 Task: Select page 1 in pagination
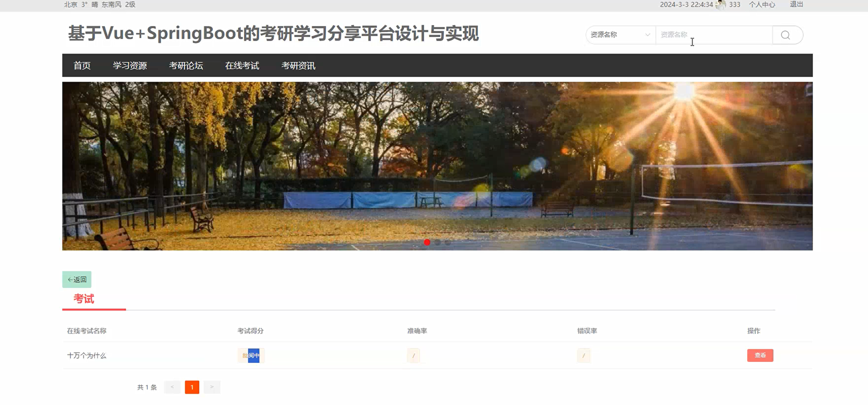(x=192, y=387)
